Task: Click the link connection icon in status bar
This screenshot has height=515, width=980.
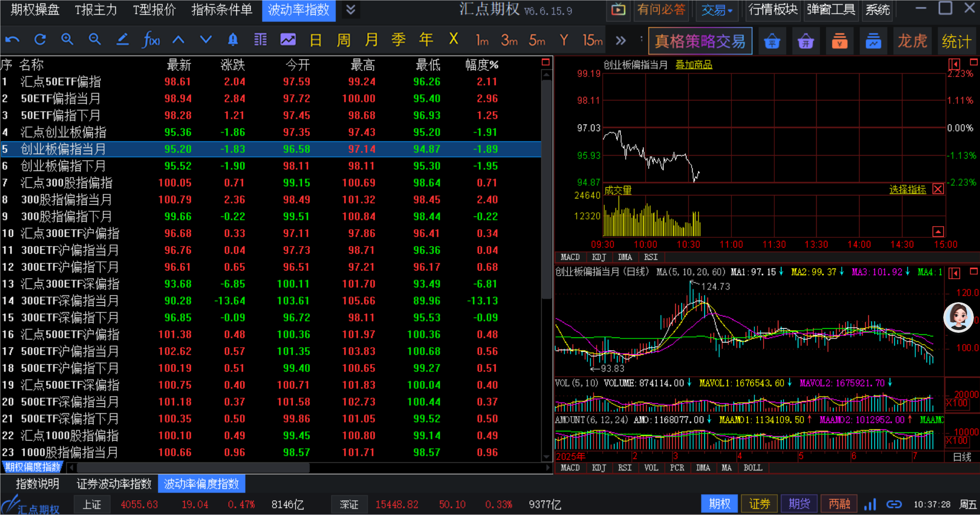Action: [x=894, y=505]
